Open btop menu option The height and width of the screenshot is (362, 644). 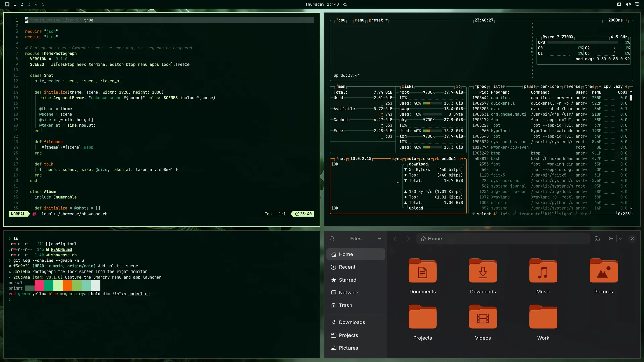359,20
